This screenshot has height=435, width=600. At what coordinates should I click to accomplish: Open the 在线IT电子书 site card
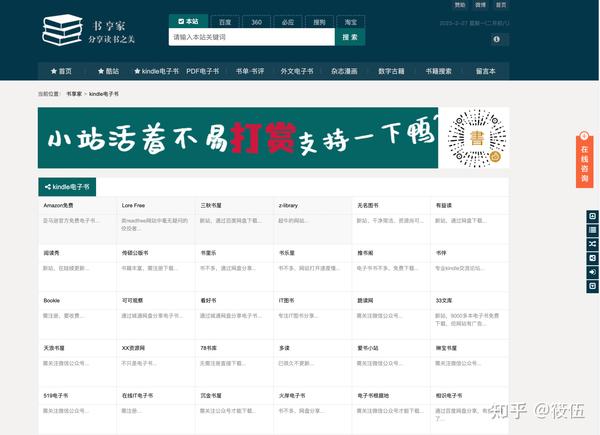pos(156,410)
